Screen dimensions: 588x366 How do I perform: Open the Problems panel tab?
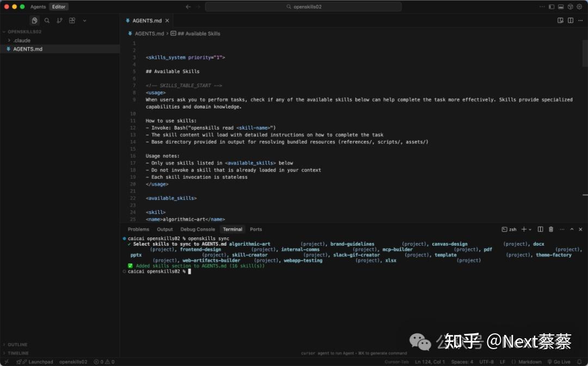pos(139,229)
